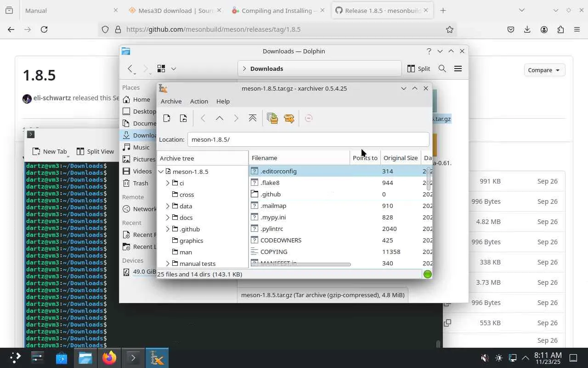Extract files with xarchiver toolbar icon
588x368 pixels.
pyautogui.click(x=289, y=118)
